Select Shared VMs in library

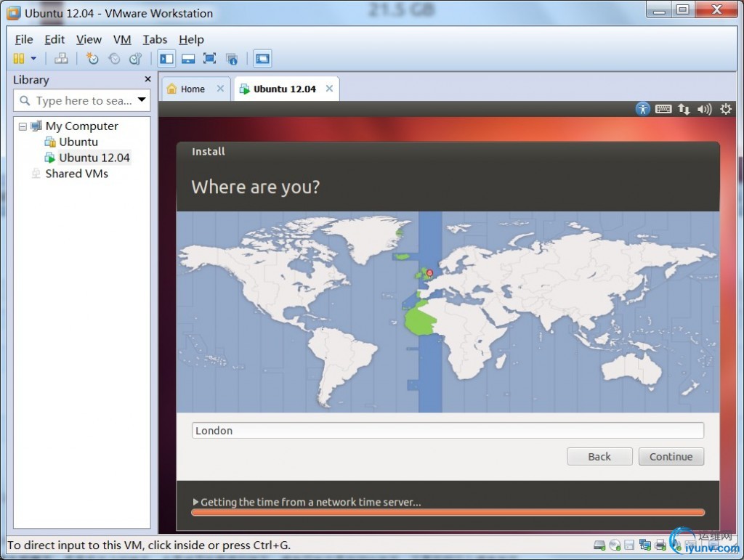coord(76,174)
